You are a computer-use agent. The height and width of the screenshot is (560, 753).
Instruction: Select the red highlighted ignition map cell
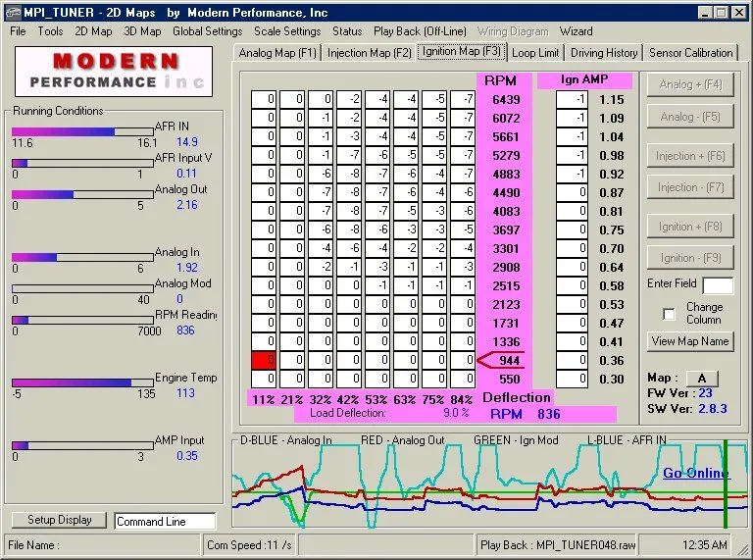tap(264, 360)
